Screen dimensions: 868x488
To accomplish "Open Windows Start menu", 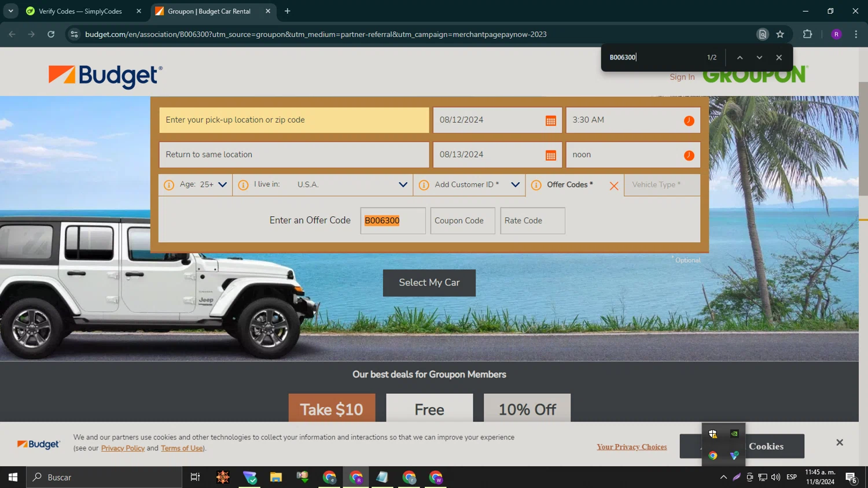I will (13, 477).
